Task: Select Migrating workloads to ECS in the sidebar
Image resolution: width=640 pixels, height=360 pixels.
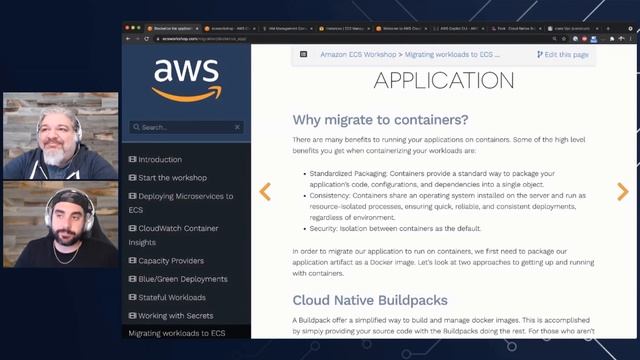Action: point(177,333)
